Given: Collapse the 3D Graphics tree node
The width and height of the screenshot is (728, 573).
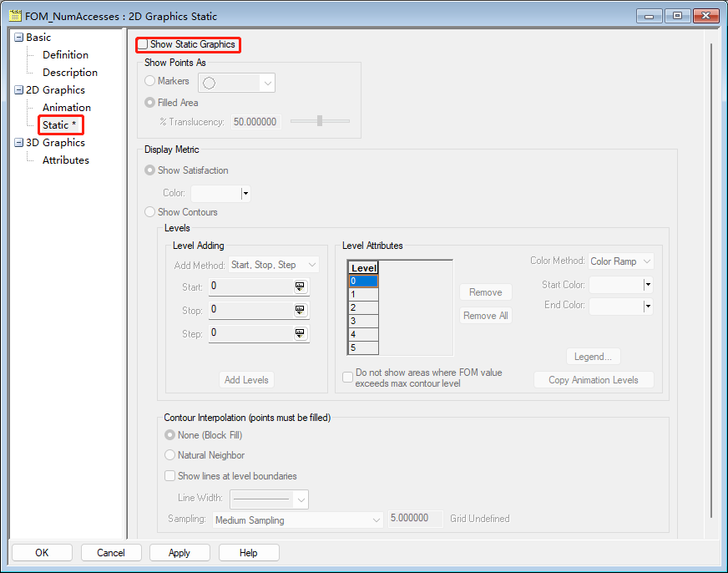Looking at the screenshot, I should pos(18,143).
